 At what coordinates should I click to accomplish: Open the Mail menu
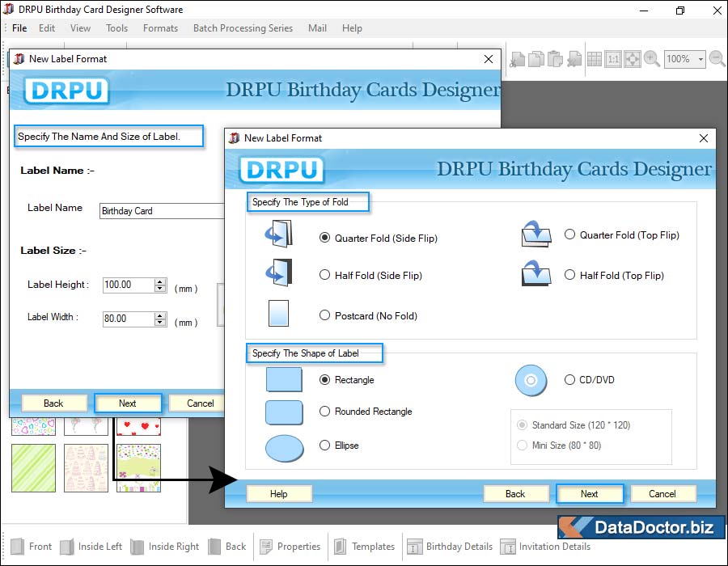point(318,28)
